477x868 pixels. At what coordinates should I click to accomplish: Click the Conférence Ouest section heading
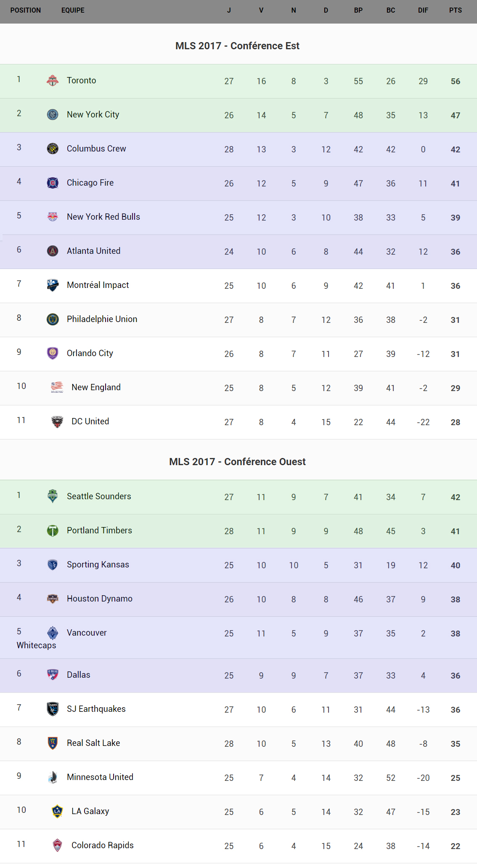237,462
